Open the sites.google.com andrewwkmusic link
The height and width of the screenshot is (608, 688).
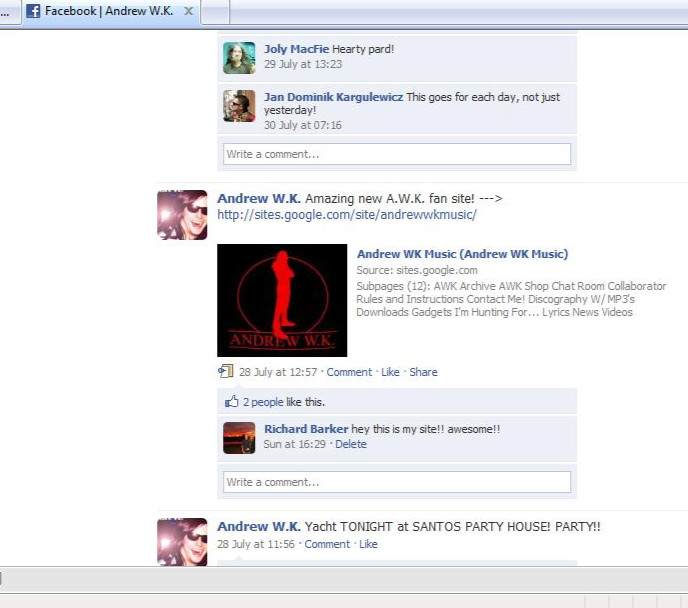tap(346, 215)
